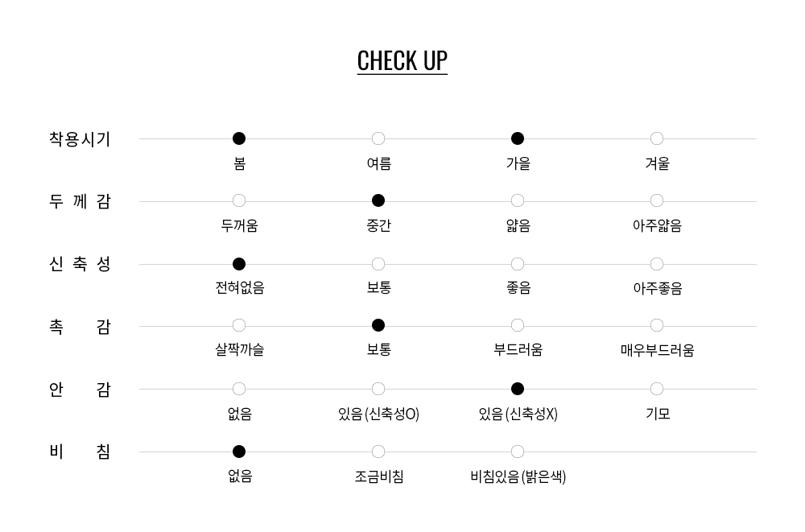Click the 착용시기 row label
The image size is (805, 532).
(80, 139)
